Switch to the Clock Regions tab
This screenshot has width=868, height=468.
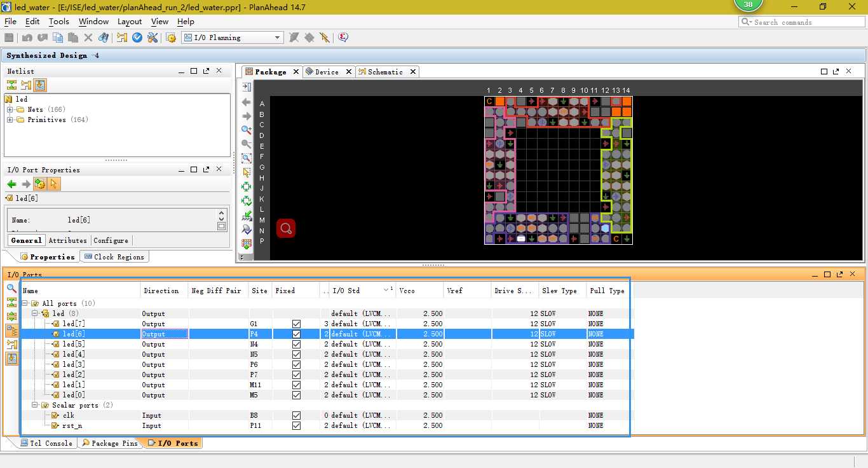pyautogui.click(x=114, y=257)
